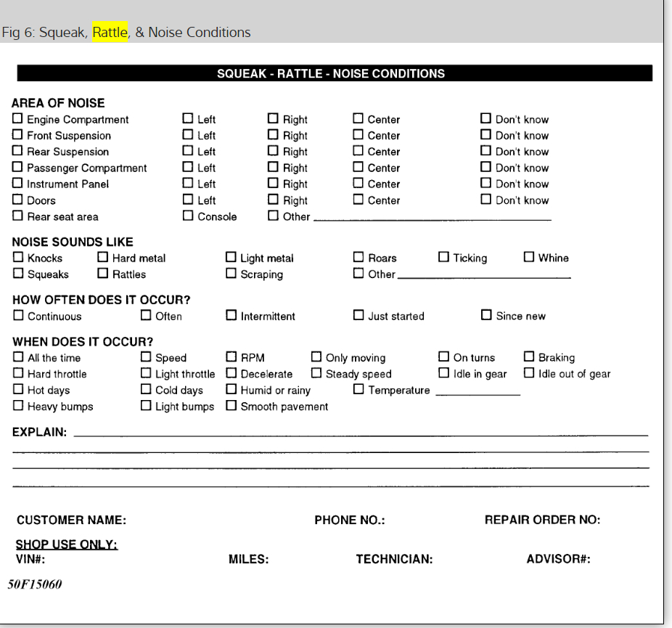Check the Decelerate box
This screenshot has height=628, width=672.
click(x=231, y=373)
